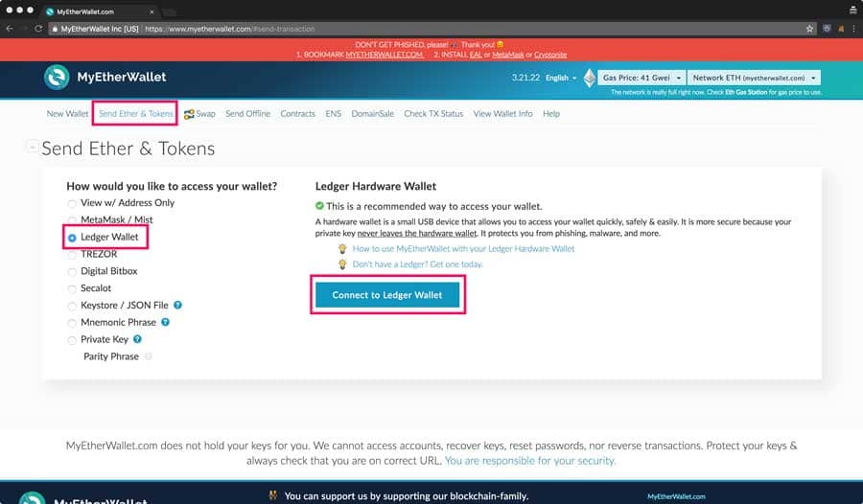The height and width of the screenshot is (504, 863).
Task: Click the Swap icon in navigation
Action: click(x=189, y=114)
